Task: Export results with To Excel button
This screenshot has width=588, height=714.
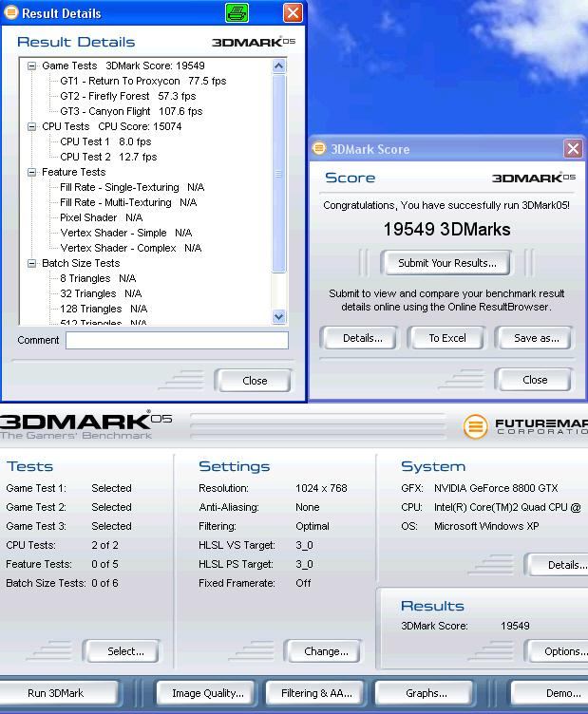Action: tap(446, 338)
